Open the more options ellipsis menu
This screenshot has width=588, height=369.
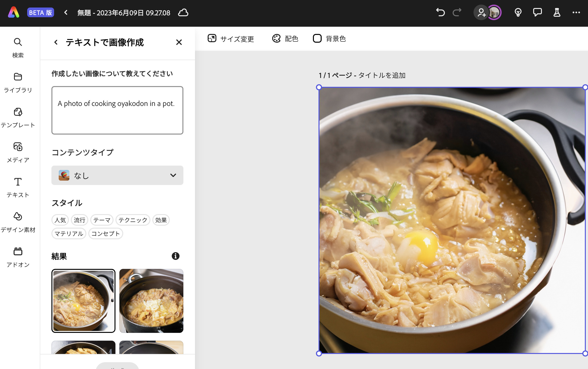576,12
